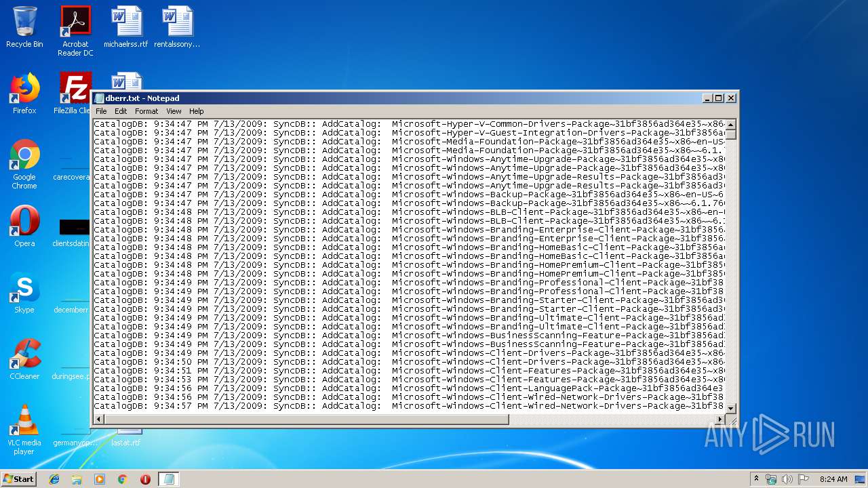Click the horizontal scrollbar left arrow
This screenshot has width=868, height=488.
pyautogui.click(x=99, y=420)
